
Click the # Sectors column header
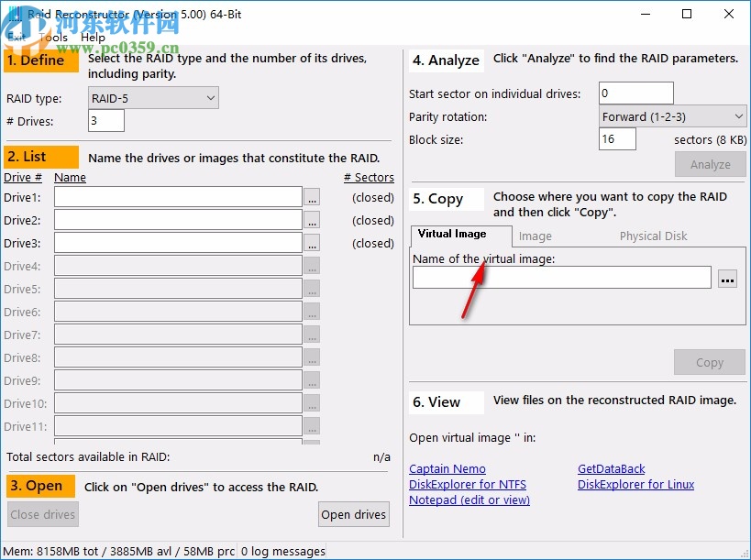coord(369,177)
